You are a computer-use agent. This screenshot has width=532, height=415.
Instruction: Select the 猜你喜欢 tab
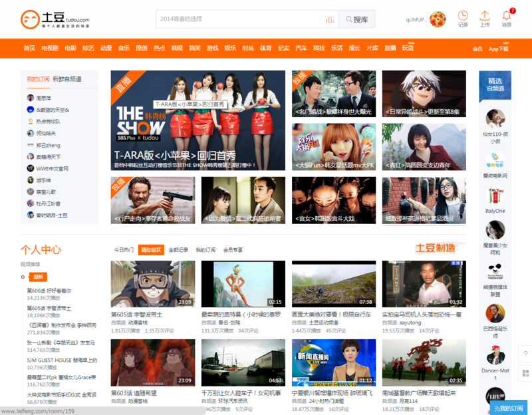point(151,250)
